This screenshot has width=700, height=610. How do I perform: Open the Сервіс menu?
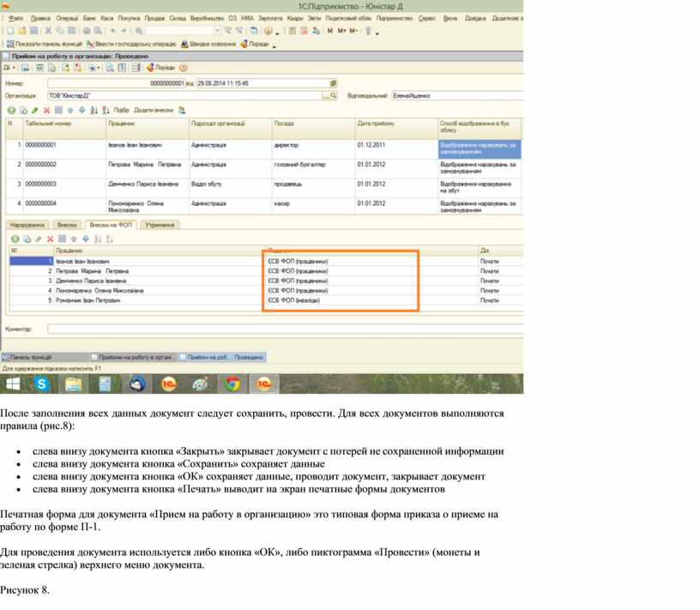coord(427,18)
